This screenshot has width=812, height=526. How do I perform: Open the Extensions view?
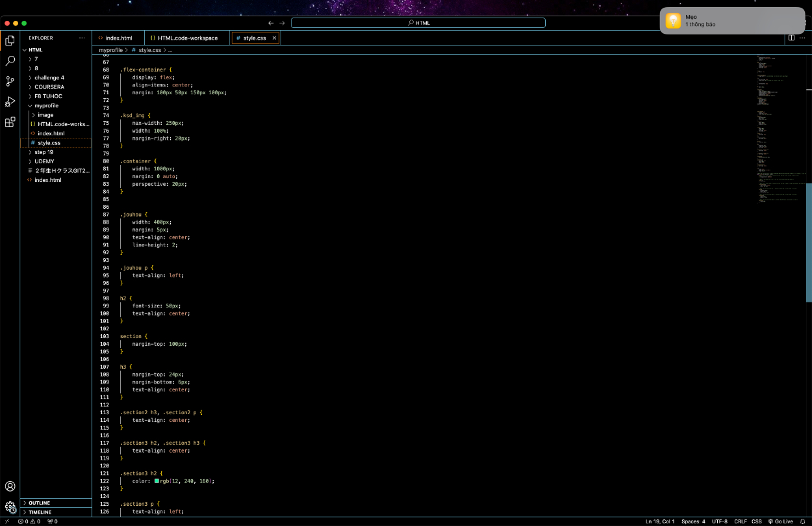[10, 122]
